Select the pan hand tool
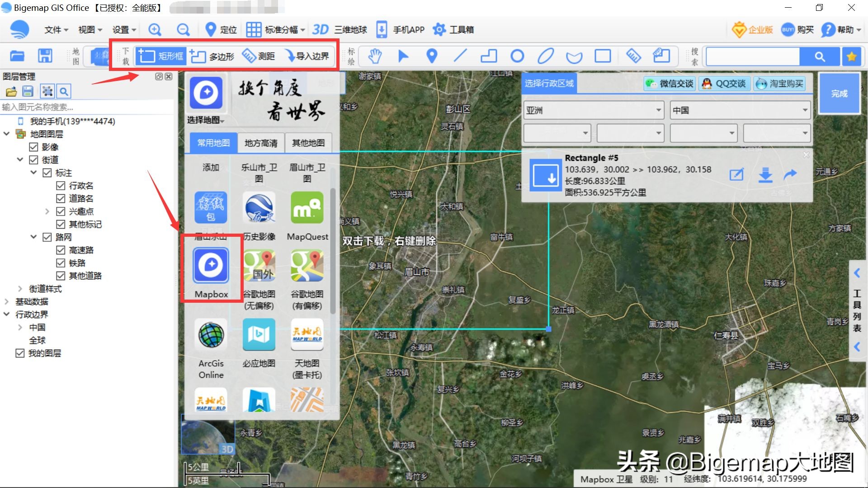This screenshot has height=488, width=868. tap(375, 56)
